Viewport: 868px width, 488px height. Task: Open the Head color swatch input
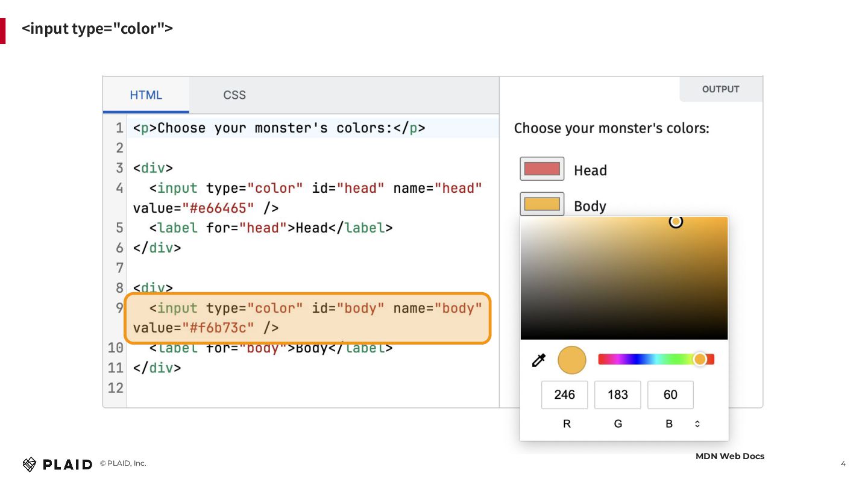pyautogui.click(x=542, y=169)
